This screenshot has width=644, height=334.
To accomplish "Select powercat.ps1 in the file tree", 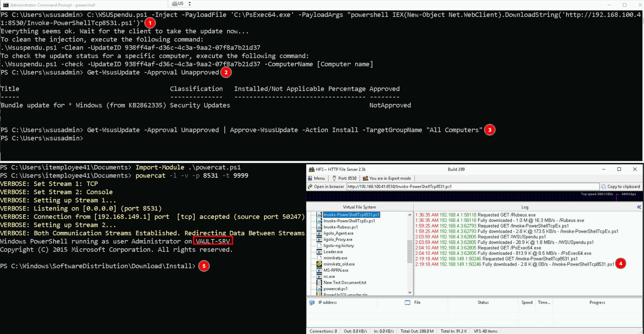I will coord(335,289).
